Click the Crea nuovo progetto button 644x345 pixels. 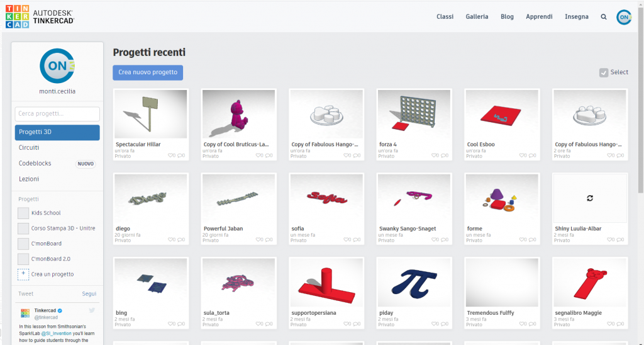point(148,72)
